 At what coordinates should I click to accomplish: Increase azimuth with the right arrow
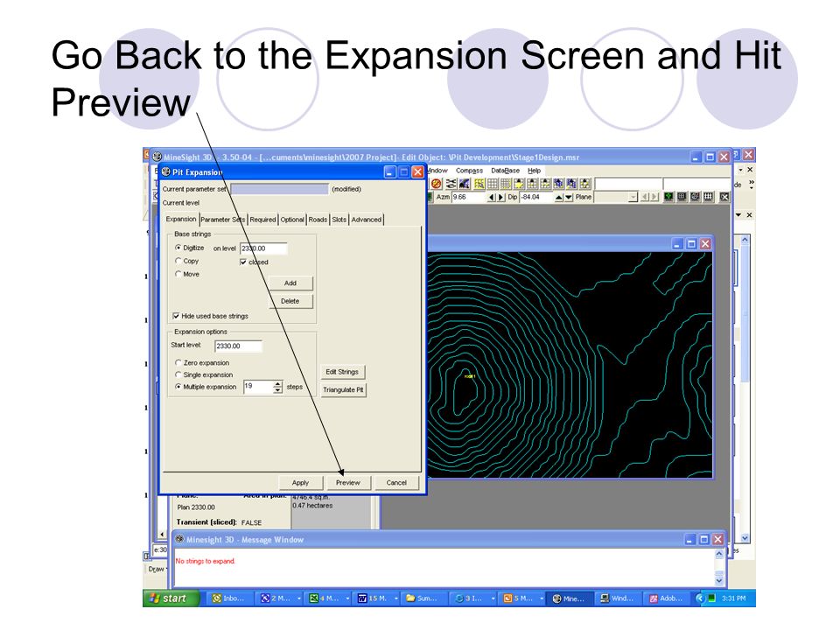pos(500,197)
